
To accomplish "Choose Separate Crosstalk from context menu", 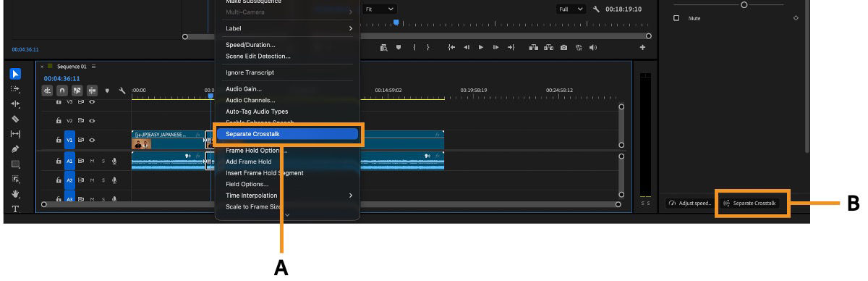I will 288,134.
